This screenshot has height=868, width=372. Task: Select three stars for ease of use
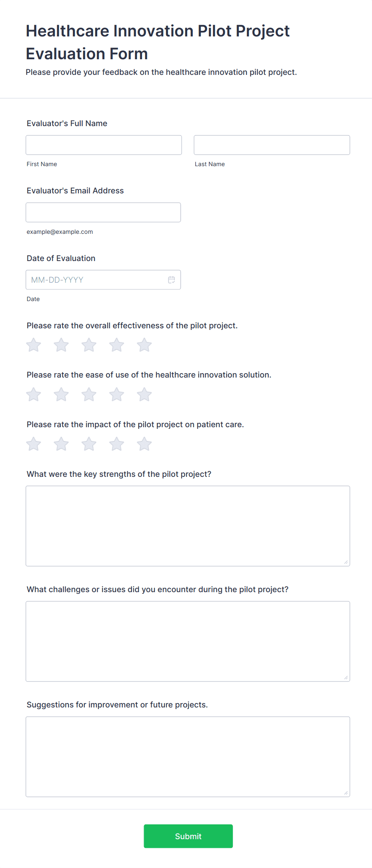[89, 394]
